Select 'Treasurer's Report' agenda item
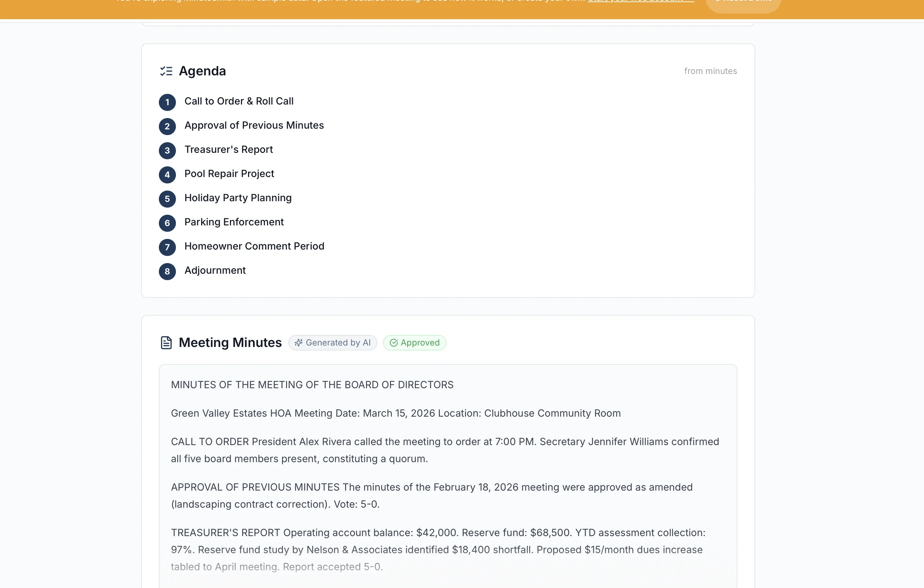Image resolution: width=924 pixels, height=588 pixels. 229,149
